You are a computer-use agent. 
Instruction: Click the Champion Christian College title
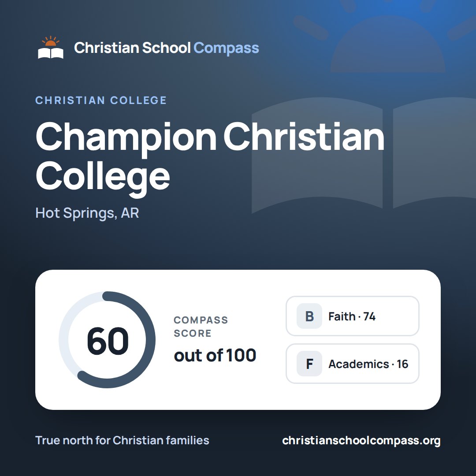(210, 156)
